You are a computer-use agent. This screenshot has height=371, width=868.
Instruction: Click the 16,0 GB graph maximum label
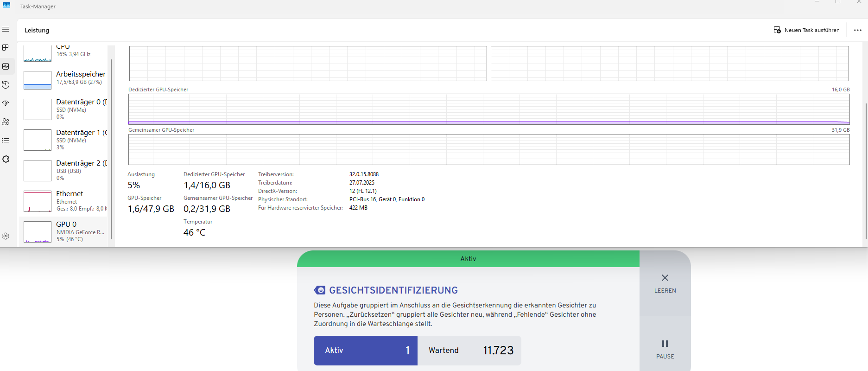tap(841, 90)
